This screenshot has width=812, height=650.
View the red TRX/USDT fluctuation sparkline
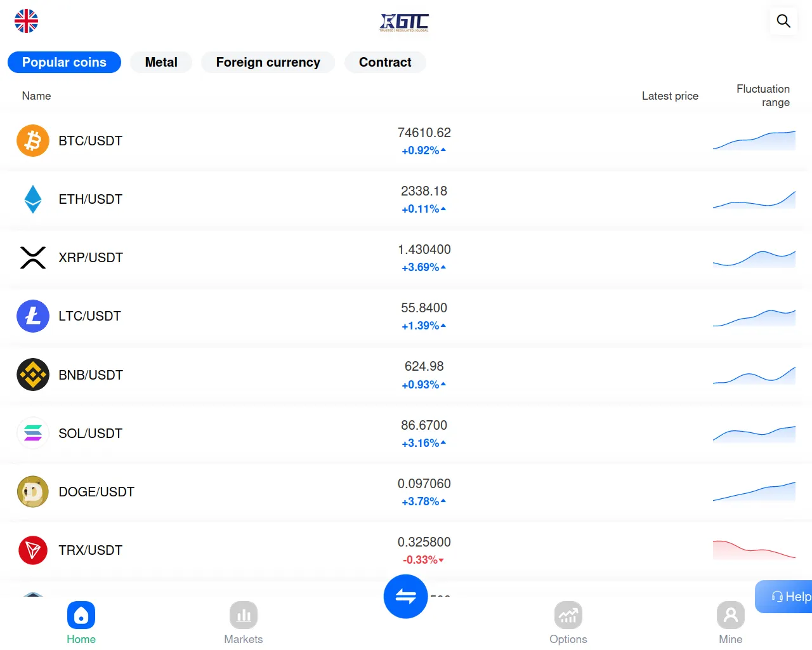tap(754, 550)
